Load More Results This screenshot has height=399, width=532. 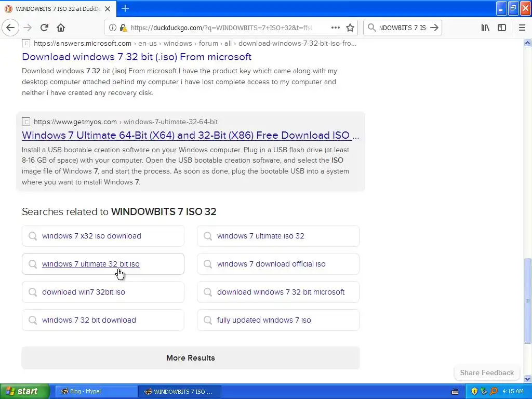click(x=191, y=358)
